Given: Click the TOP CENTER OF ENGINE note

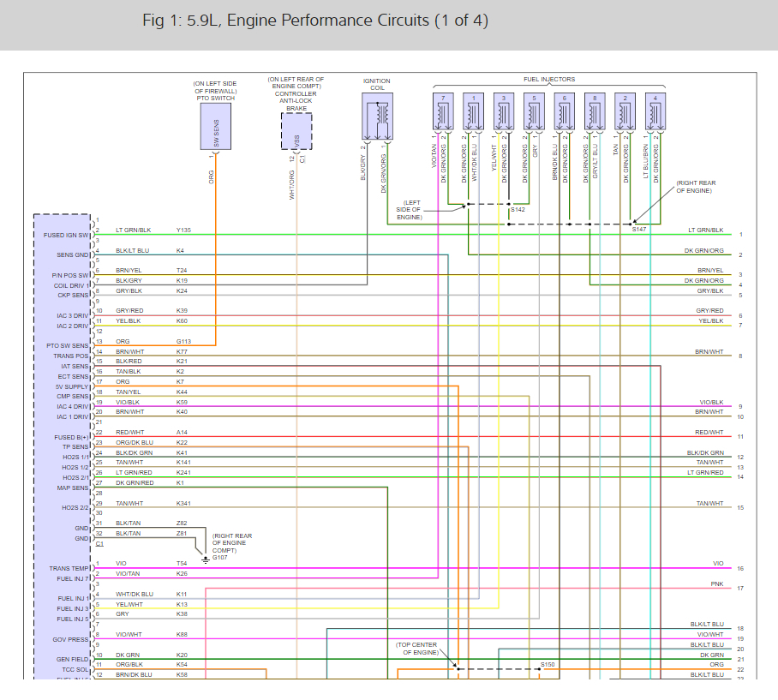Looking at the screenshot, I should click(x=416, y=648).
